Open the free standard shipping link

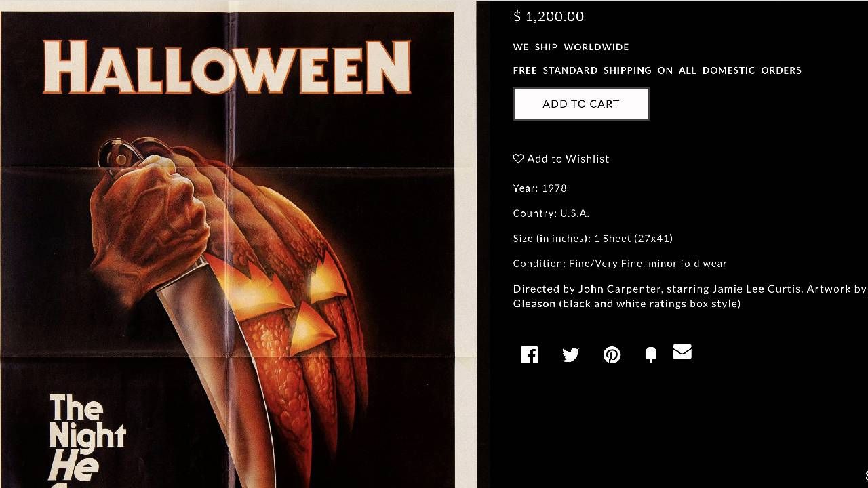657,70
